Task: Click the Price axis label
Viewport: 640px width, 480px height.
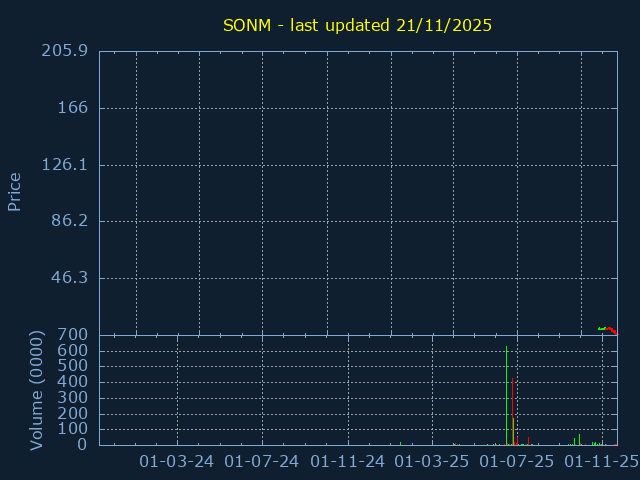Action: (15, 191)
